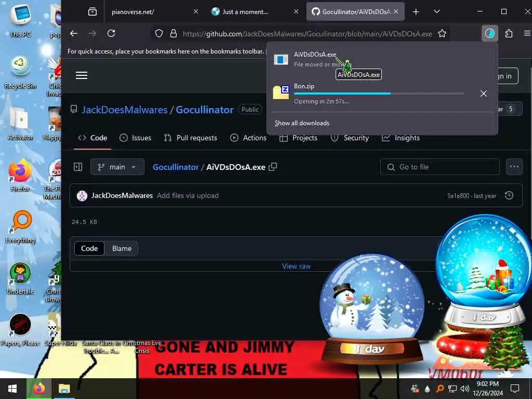Screen dimensions: 532x399
Task: Click the View raw link
Action: click(296, 266)
